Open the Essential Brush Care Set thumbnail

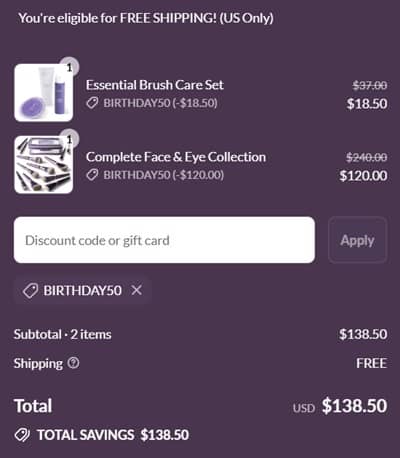(44, 93)
